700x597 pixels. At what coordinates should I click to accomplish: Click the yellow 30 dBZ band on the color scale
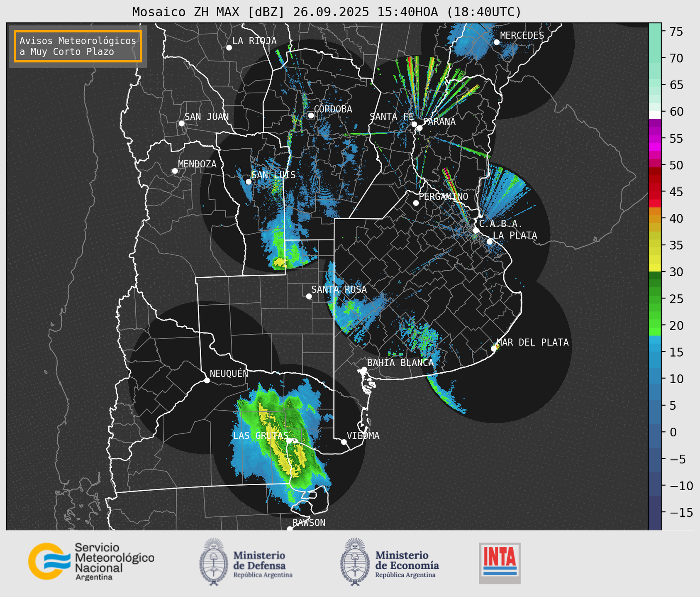(x=655, y=268)
